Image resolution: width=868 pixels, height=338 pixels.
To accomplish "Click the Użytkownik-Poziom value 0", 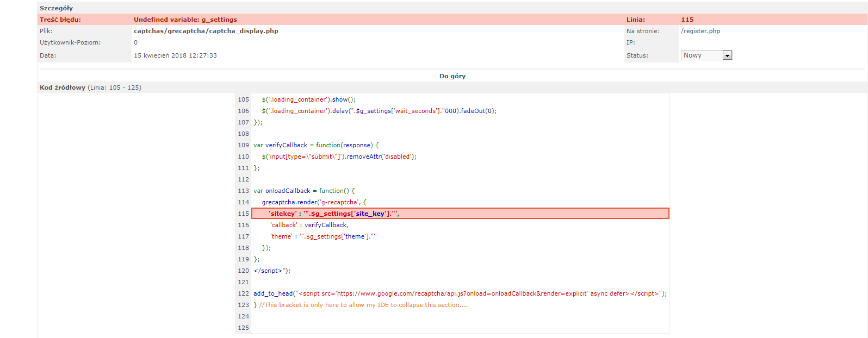I will pyautogui.click(x=136, y=42).
